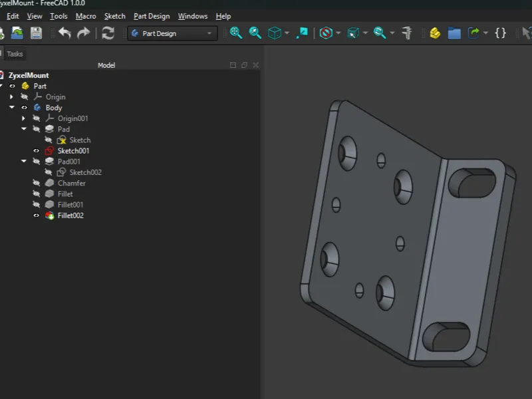Create a new group folder icon
The width and height of the screenshot is (532, 399).
[x=454, y=33]
